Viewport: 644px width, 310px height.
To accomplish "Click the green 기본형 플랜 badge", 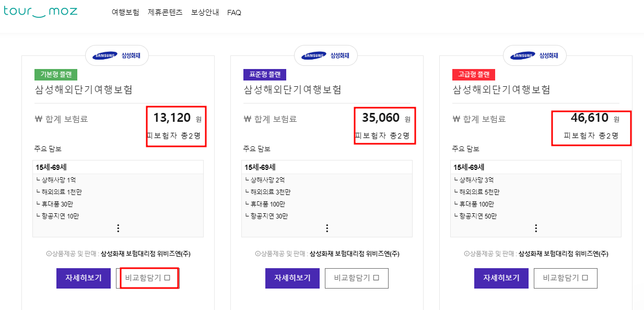I will (x=56, y=74).
